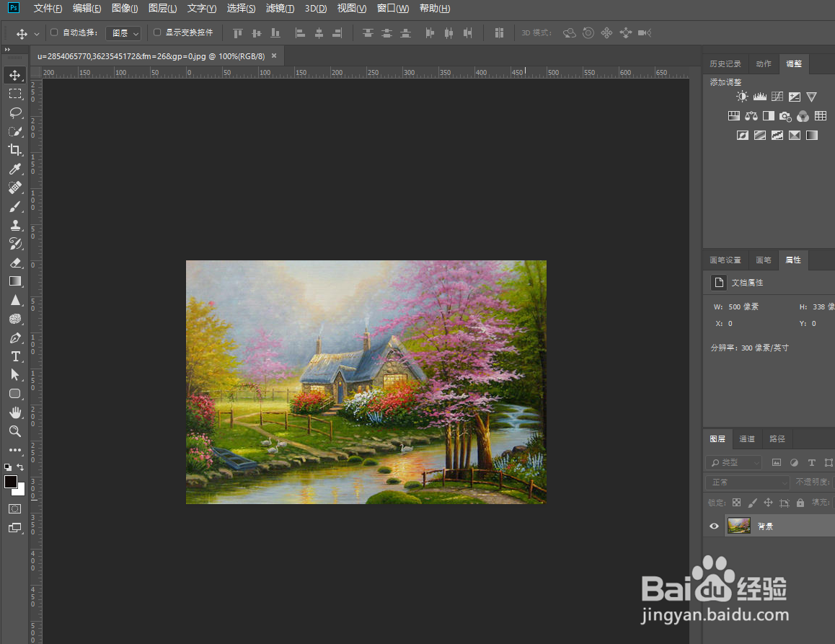
Task: Toggle lock image pixels brush icon
Action: 753,503
